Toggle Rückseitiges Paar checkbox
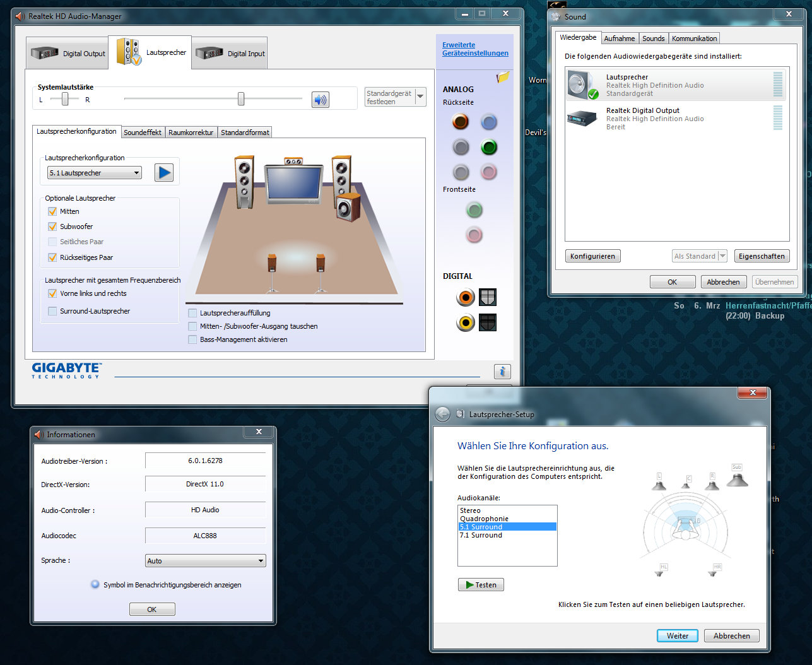This screenshot has width=812, height=665. pyautogui.click(x=52, y=257)
